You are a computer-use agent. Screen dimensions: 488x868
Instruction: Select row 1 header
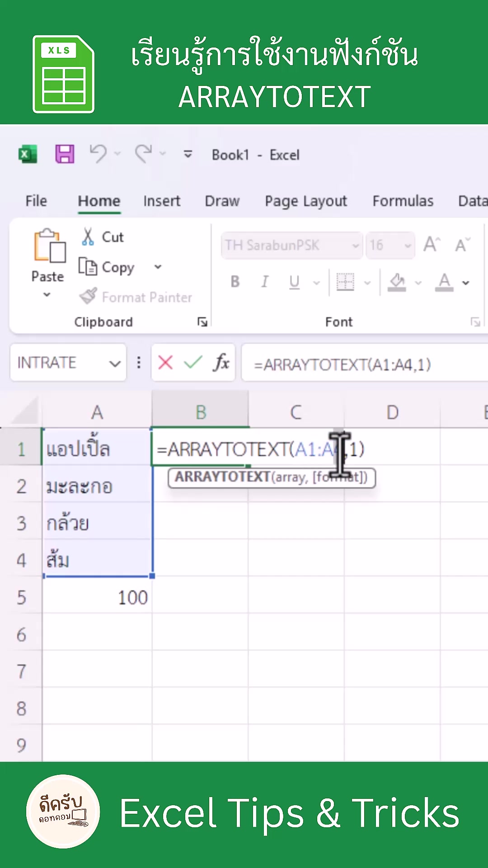21,449
